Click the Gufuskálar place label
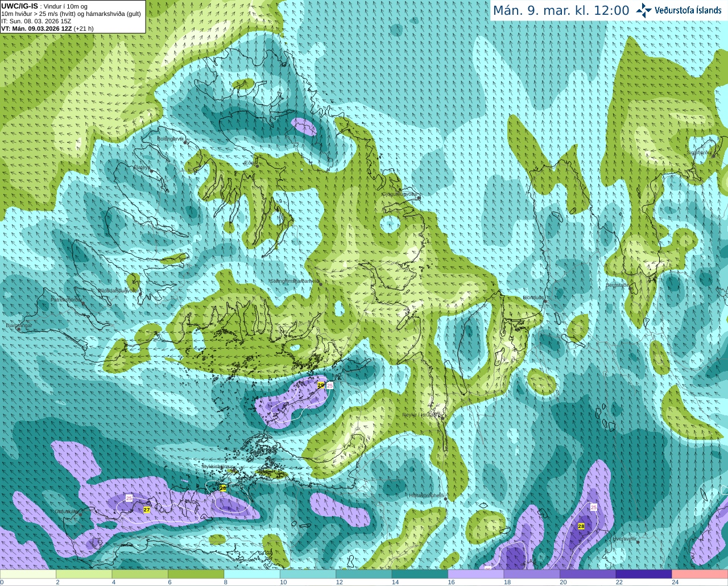The image size is (728, 586). click(67, 511)
